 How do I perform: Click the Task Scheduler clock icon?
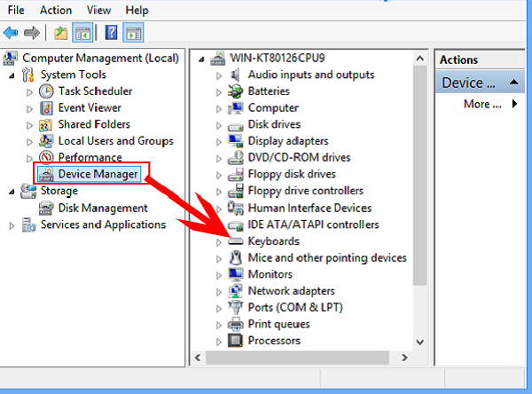click(x=48, y=91)
